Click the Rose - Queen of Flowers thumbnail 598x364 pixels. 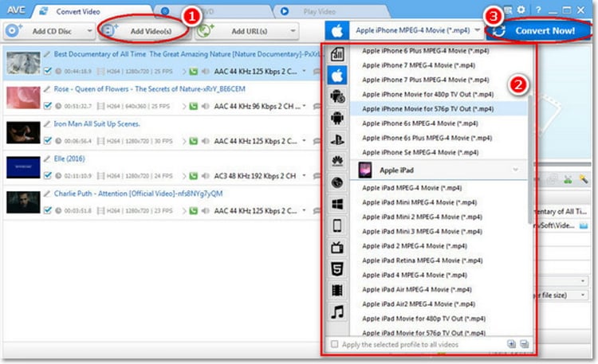coord(23,98)
